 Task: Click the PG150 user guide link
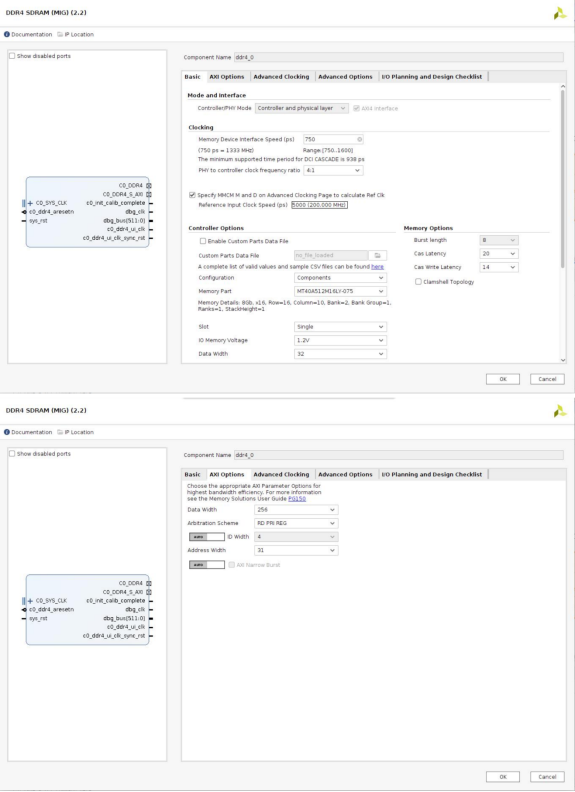[x=297, y=499]
